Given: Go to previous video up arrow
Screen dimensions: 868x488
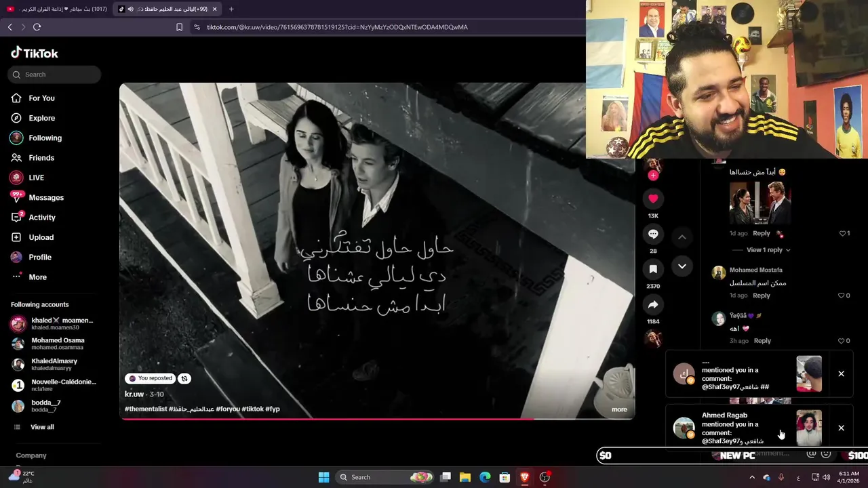Looking at the screenshot, I should (682, 237).
